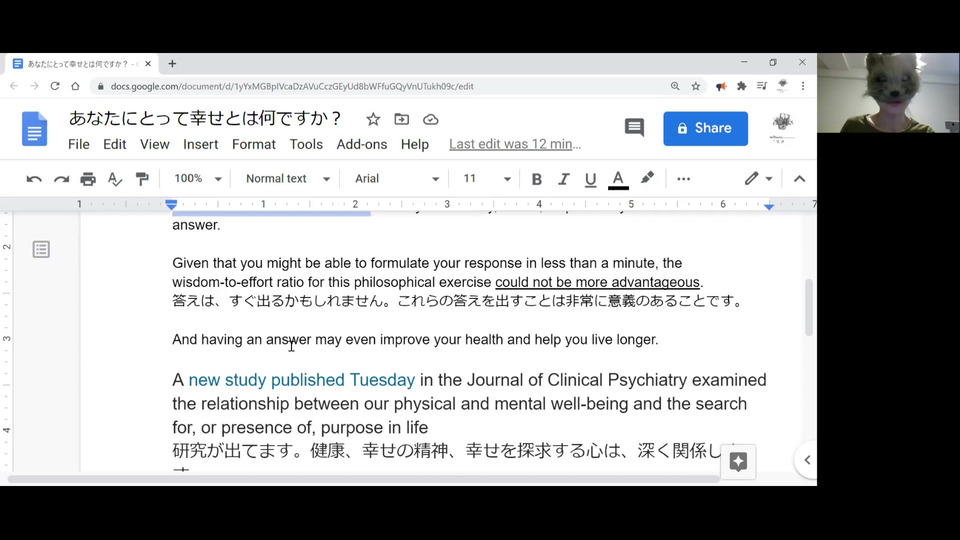Reload the page
This screenshot has height=540, width=960.
click(x=55, y=86)
